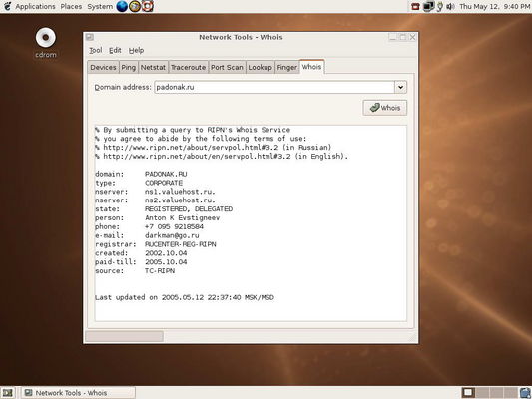Click Show Desktop icon in bottom panel
Image resolution: width=532 pixels, height=399 pixels.
[7, 393]
